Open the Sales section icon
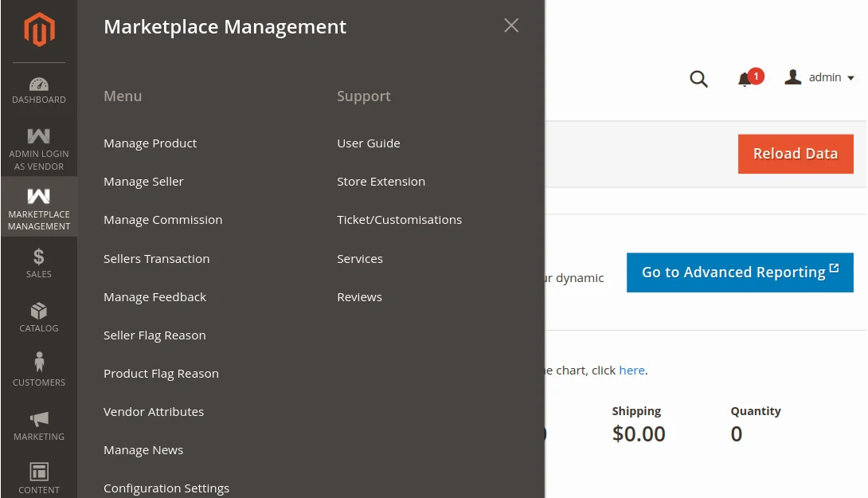The image size is (868, 498). coord(38,257)
